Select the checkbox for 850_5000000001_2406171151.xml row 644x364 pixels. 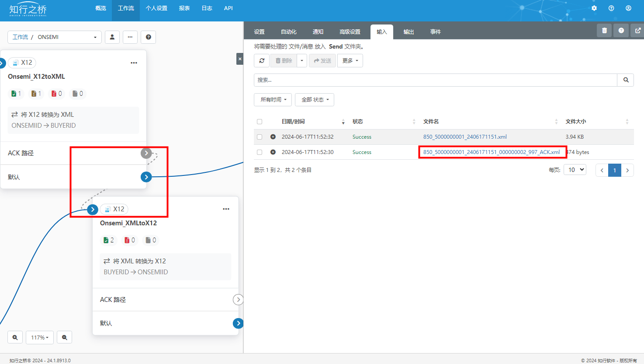click(x=259, y=136)
